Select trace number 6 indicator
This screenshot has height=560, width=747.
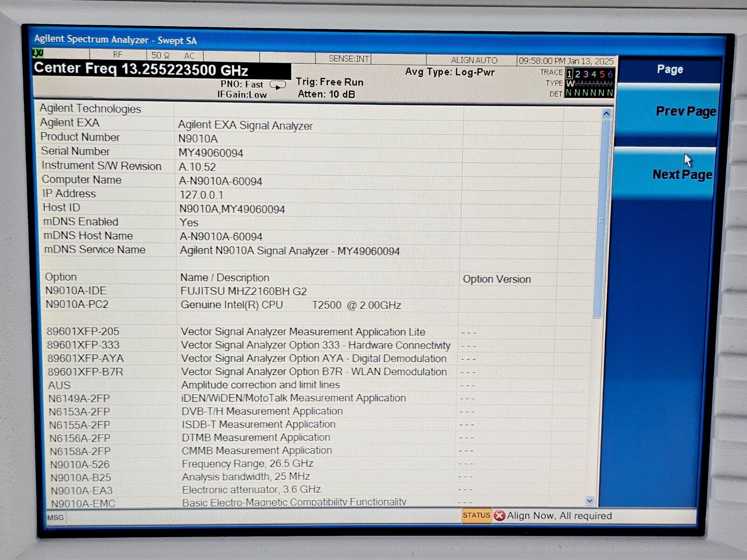point(610,74)
